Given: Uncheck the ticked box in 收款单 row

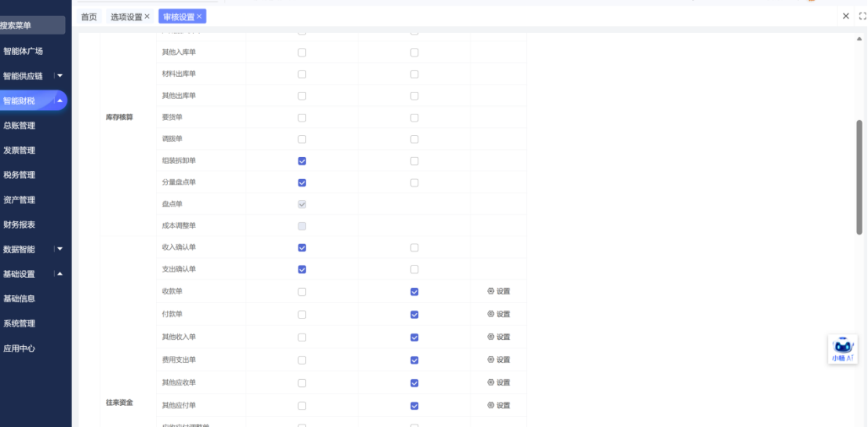Looking at the screenshot, I should (x=414, y=292).
